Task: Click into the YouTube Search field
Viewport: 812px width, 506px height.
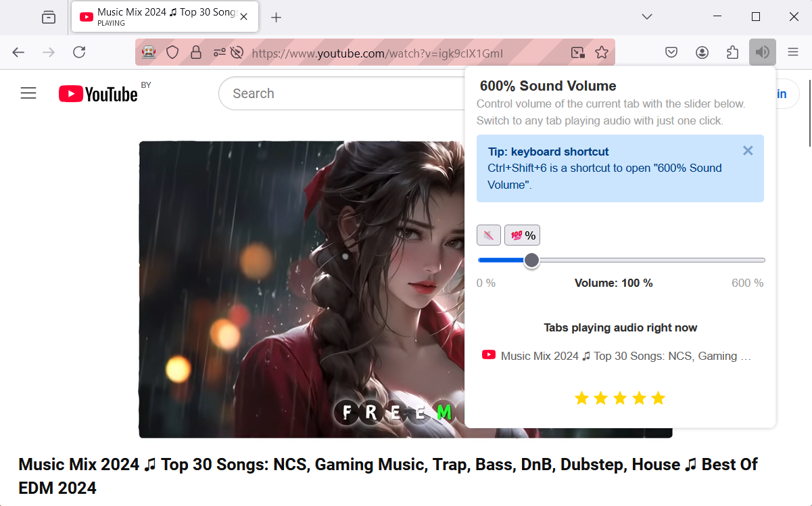Action: (341, 93)
